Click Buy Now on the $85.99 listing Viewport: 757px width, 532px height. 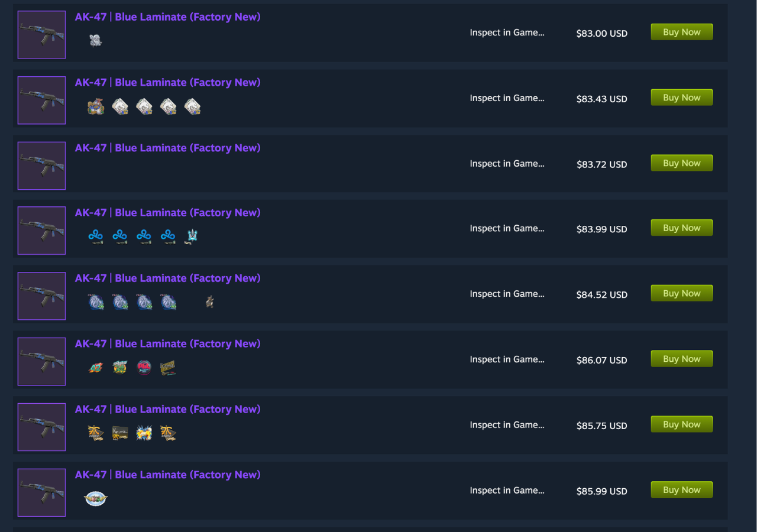tap(681, 489)
